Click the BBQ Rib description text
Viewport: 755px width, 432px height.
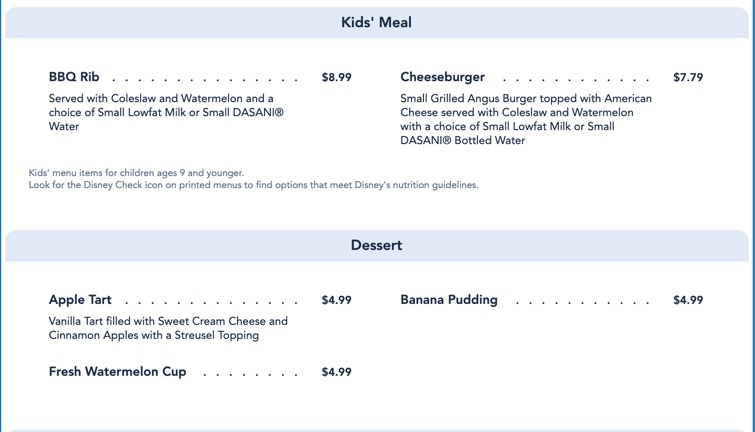pos(166,112)
